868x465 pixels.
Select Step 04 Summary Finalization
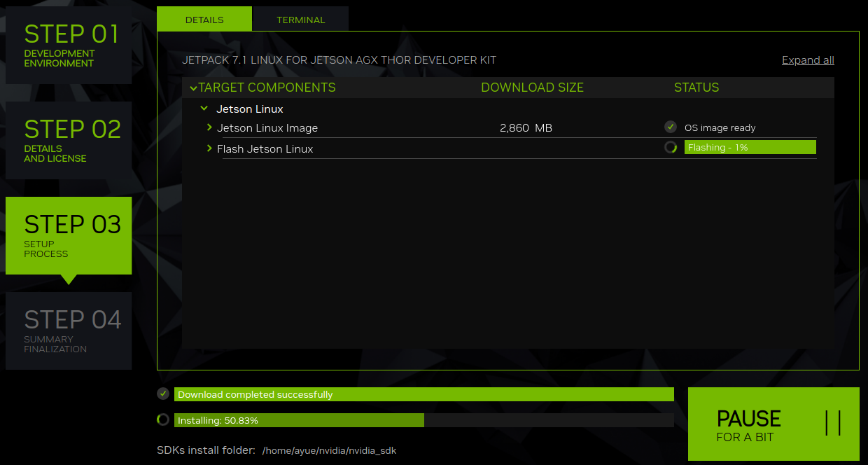tap(69, 331)
